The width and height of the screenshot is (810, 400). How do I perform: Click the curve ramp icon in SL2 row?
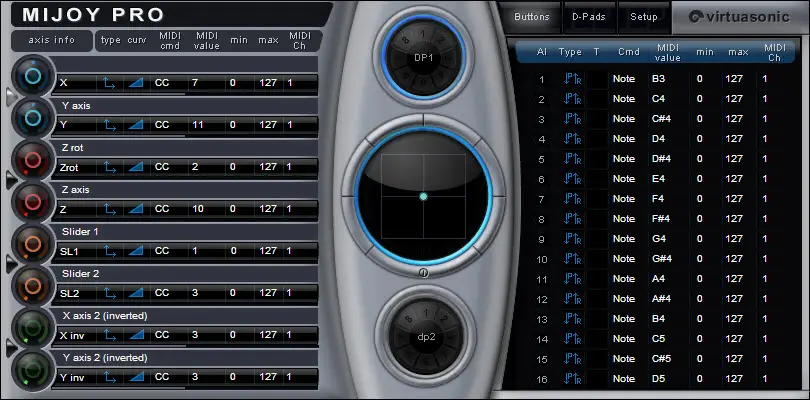(135, 293)
